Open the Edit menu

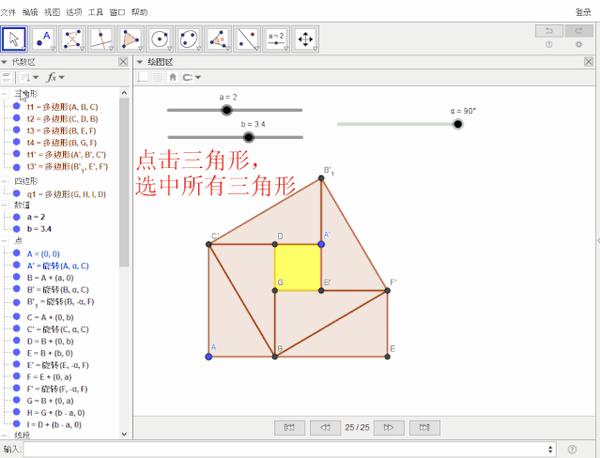coord(30,12)
